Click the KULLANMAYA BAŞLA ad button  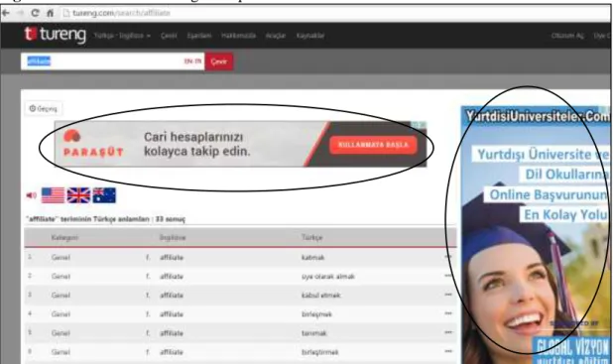click(373, 145)
